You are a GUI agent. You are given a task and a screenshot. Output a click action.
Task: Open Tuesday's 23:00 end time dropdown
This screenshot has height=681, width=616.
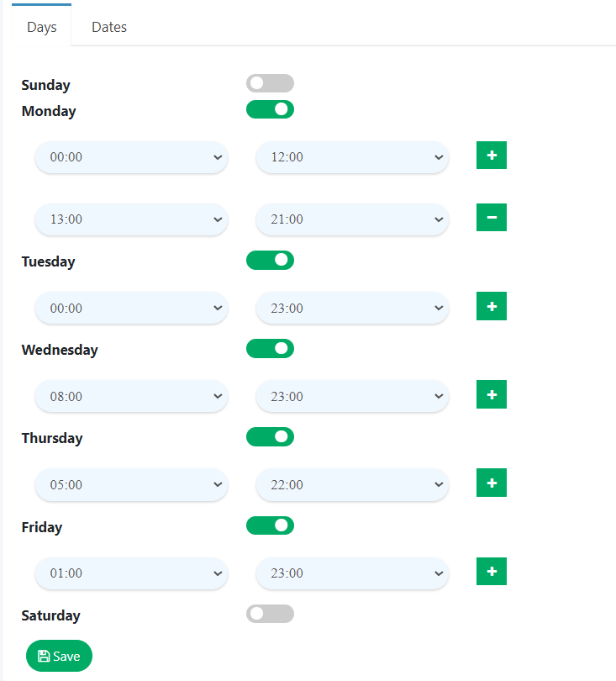(x=352, y=309)
